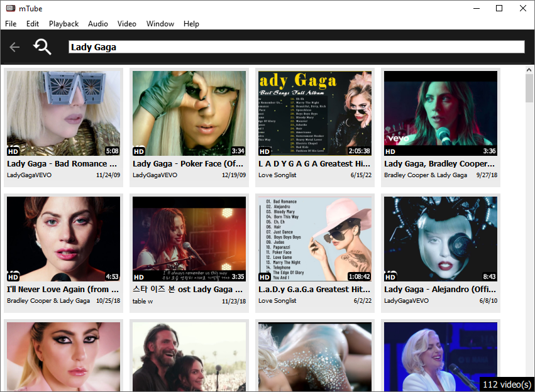
Task: Click the back arrow icon
Action: [14, 47]
